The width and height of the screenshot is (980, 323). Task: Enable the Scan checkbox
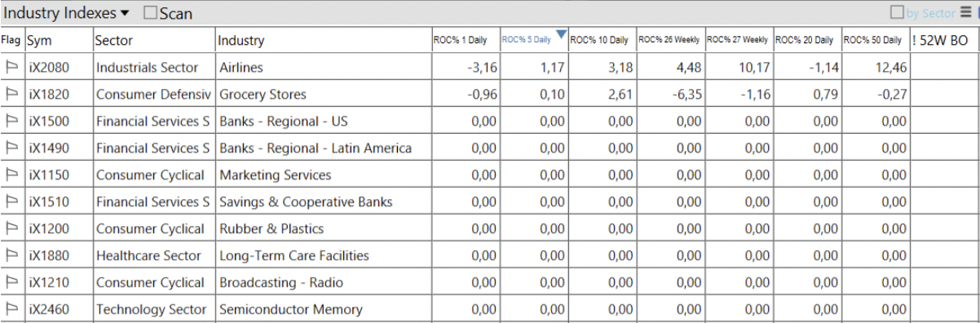(150, 13)
